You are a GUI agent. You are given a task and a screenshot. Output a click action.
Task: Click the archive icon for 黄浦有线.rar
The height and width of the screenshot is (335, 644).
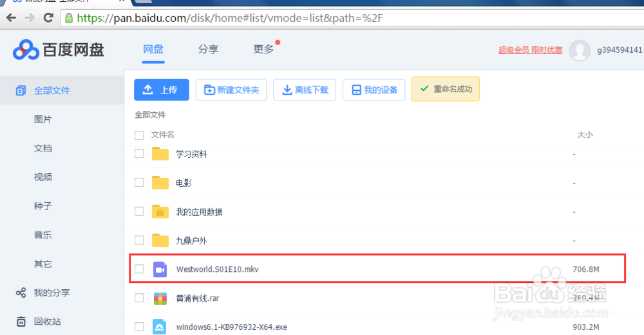click(x=160, y=298)
